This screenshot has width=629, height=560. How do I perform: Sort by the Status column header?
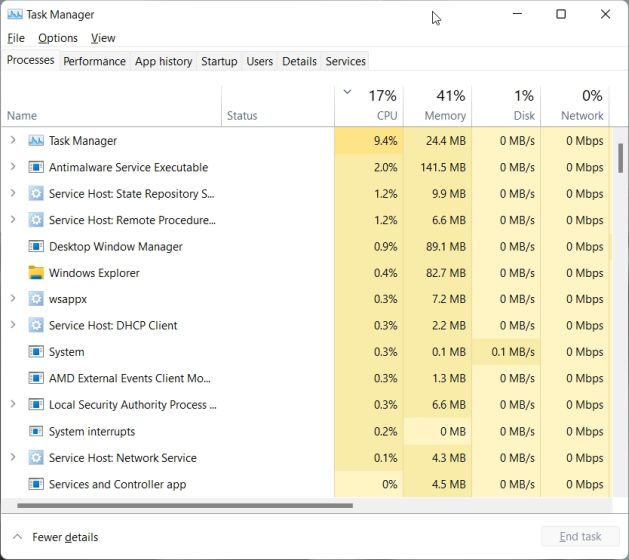pos(278,106)
